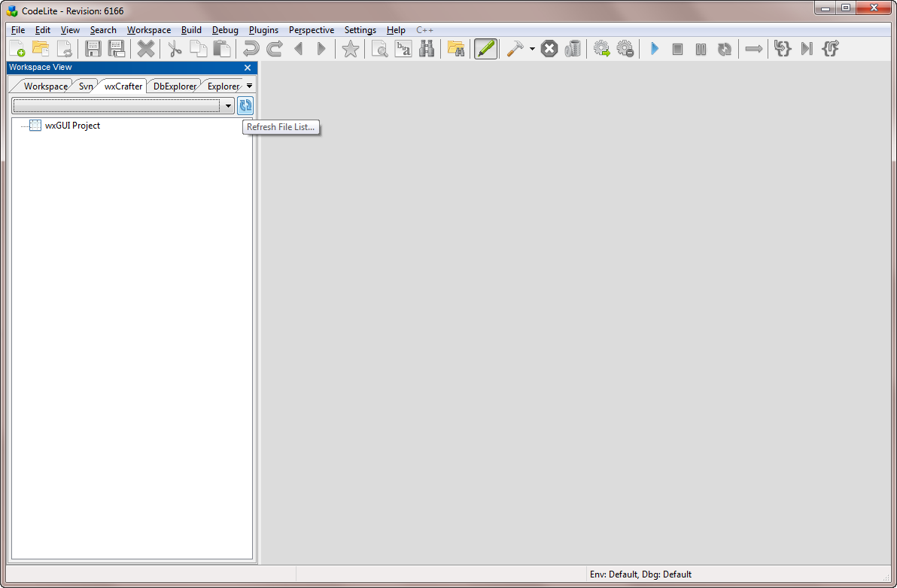
Task: Open the Build menu
Action: (x=191, y=30)
